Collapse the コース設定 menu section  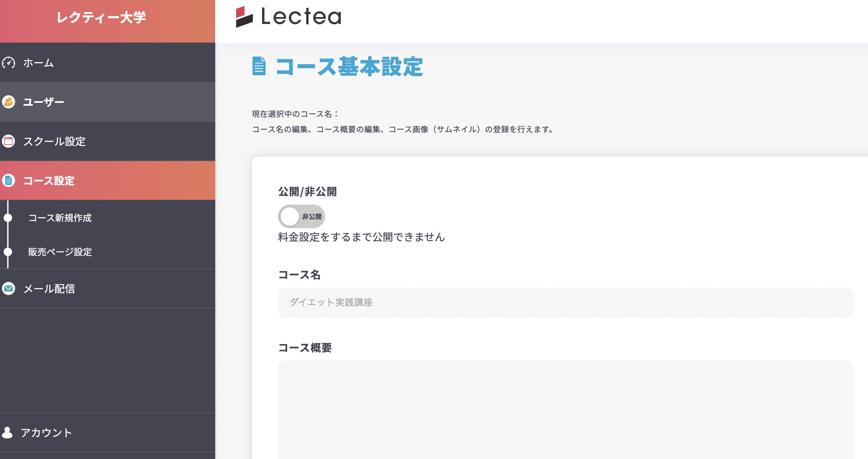click(49, 180)
